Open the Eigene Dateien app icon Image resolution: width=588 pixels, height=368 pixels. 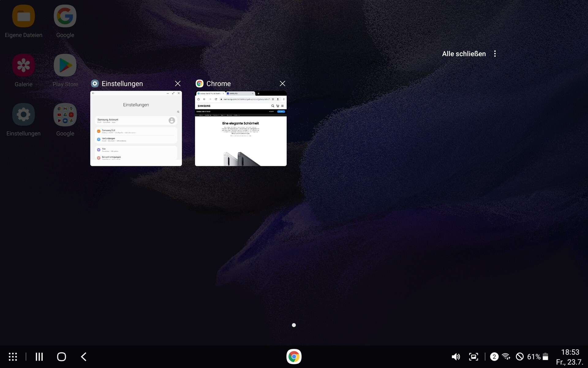pyautogui.click(x=24, y=16)
